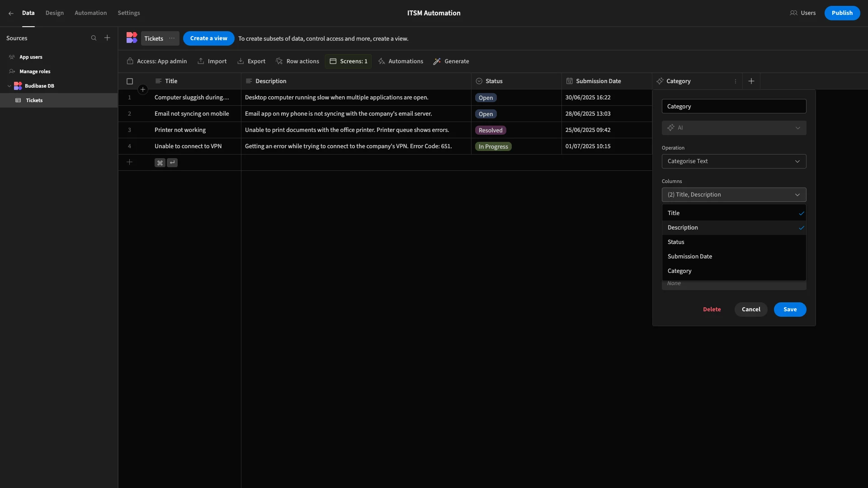Click the plus icon to add row
The height and width of the screenshot is (488, 868).
129,162
